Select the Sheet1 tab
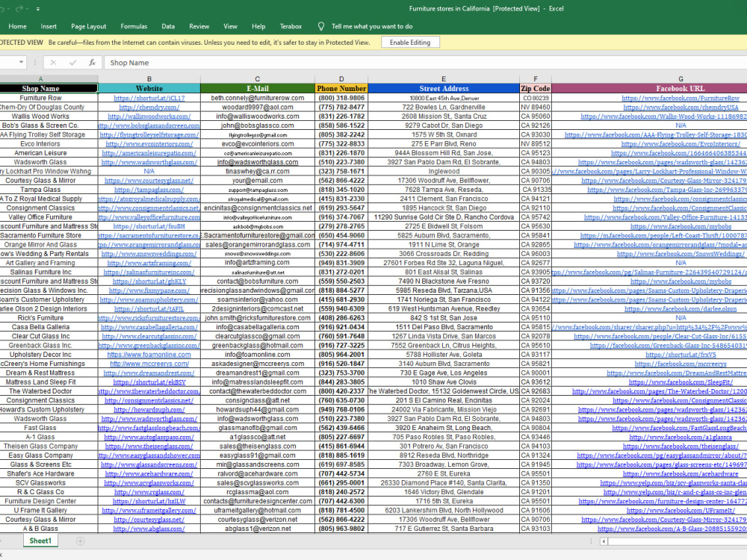Screen dimensions: 747x560 [40, 541]
